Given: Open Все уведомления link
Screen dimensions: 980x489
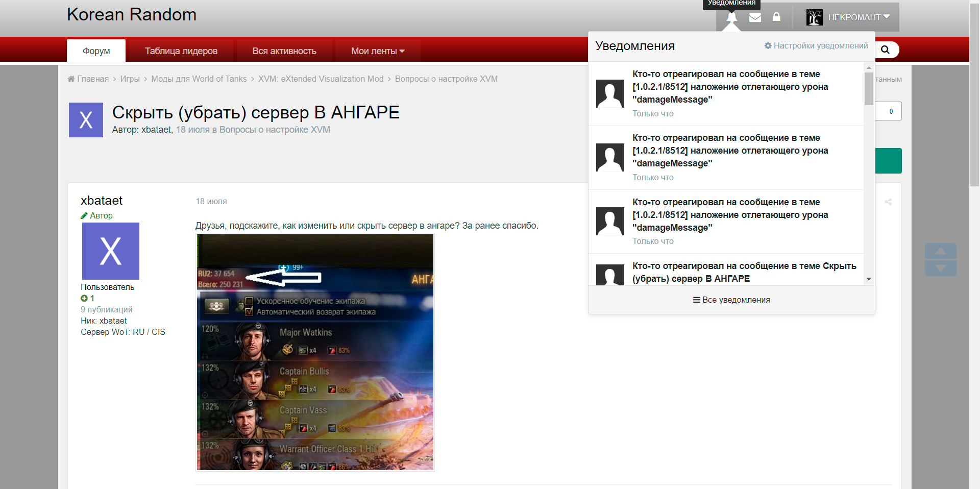Looking at the screenshot, I should [x=731, y=300].
